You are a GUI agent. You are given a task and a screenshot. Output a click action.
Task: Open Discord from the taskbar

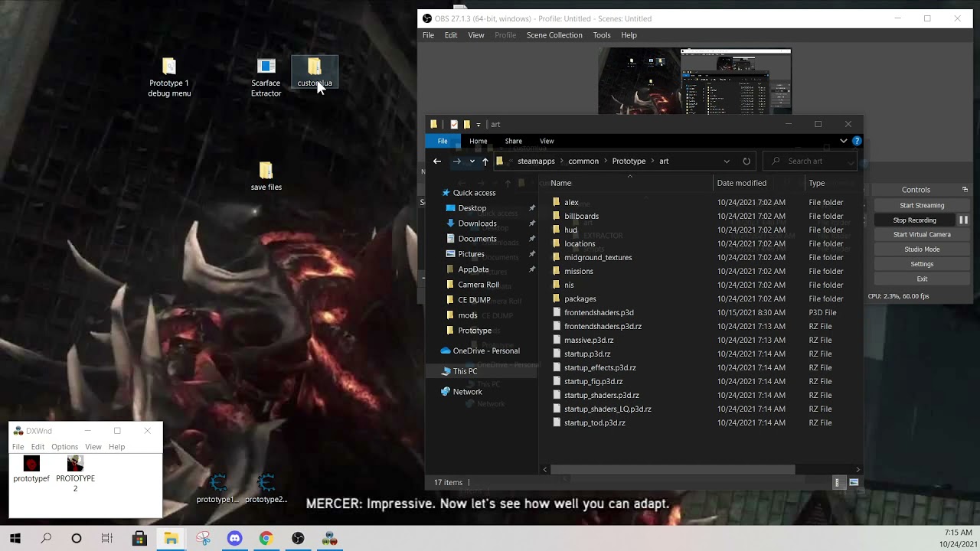point(234,539)
